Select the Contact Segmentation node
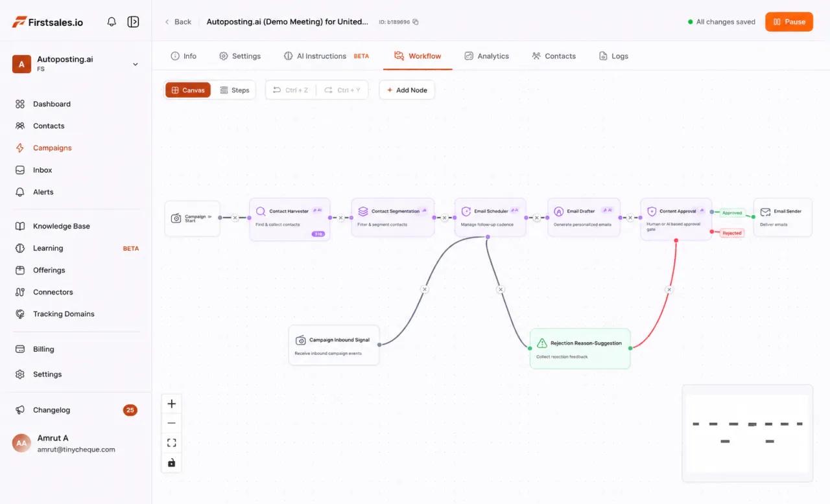 click(393, 218)
